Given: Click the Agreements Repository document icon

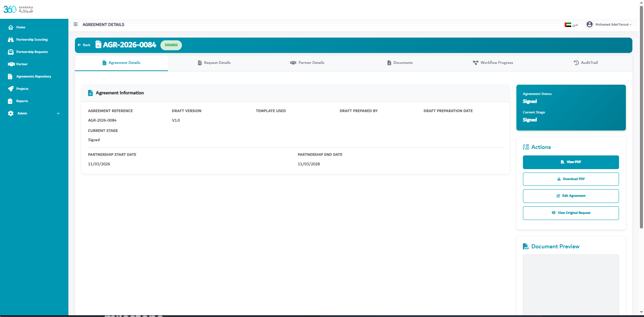Looking at the screenshot, I should pos(10,77).
